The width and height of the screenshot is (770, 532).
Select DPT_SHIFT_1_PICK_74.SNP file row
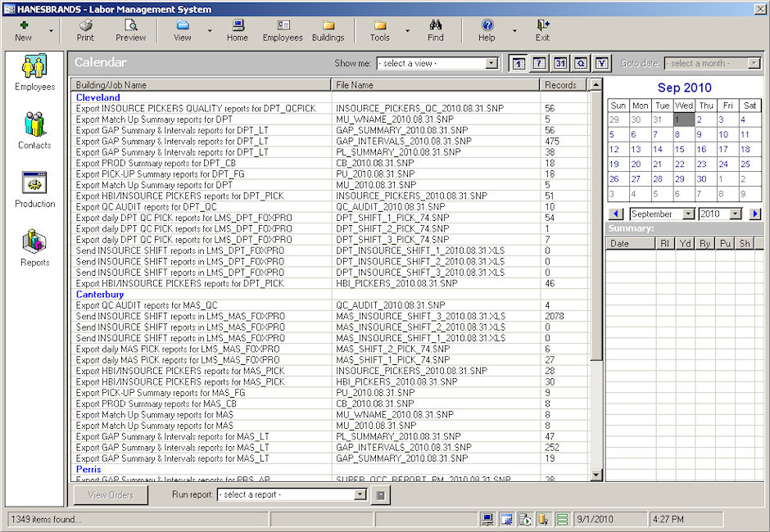(x=329, y=218)
